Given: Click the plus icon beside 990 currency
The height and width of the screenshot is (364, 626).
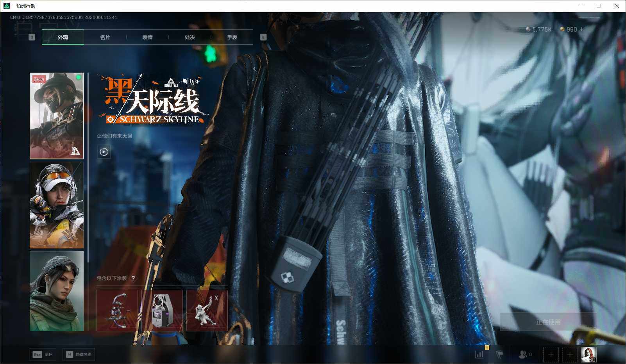Looking at the screenshot, I should coord(581,29).
